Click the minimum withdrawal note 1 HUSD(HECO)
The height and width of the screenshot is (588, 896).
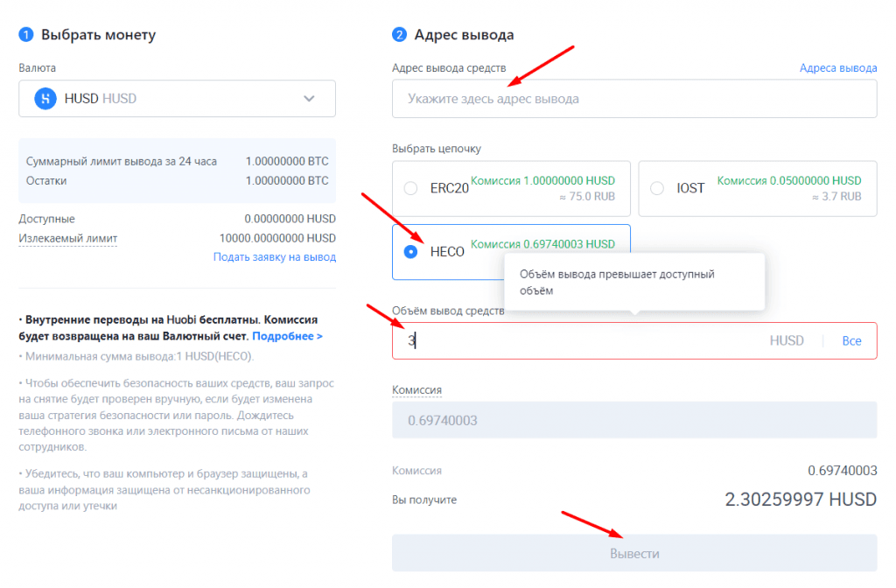point(136,357)
